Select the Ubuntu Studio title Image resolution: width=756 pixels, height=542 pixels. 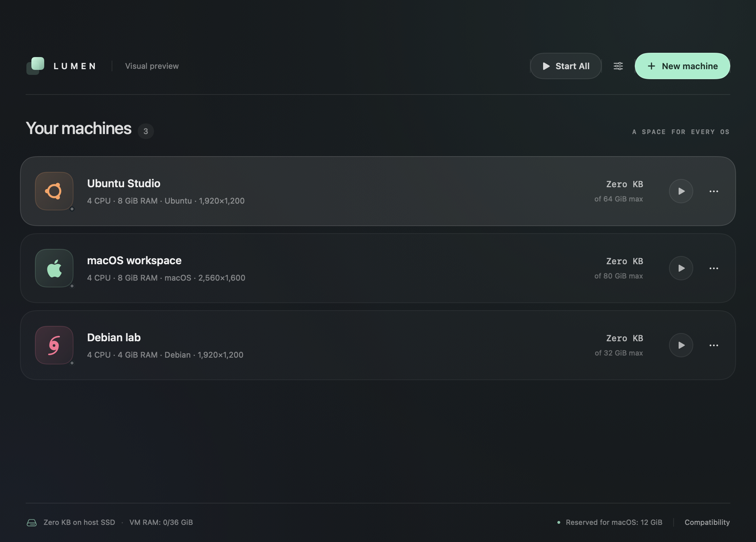[124, 183]
